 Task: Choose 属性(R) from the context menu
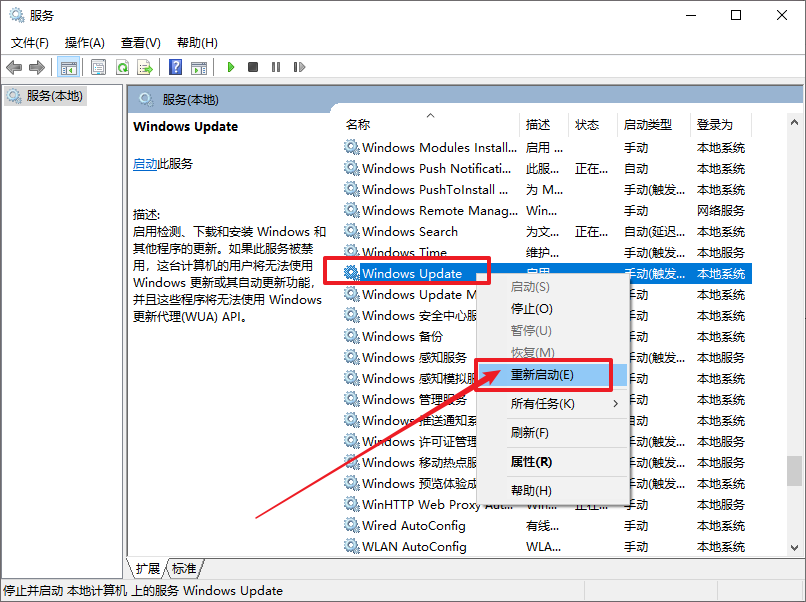click(x=531, y=462)
